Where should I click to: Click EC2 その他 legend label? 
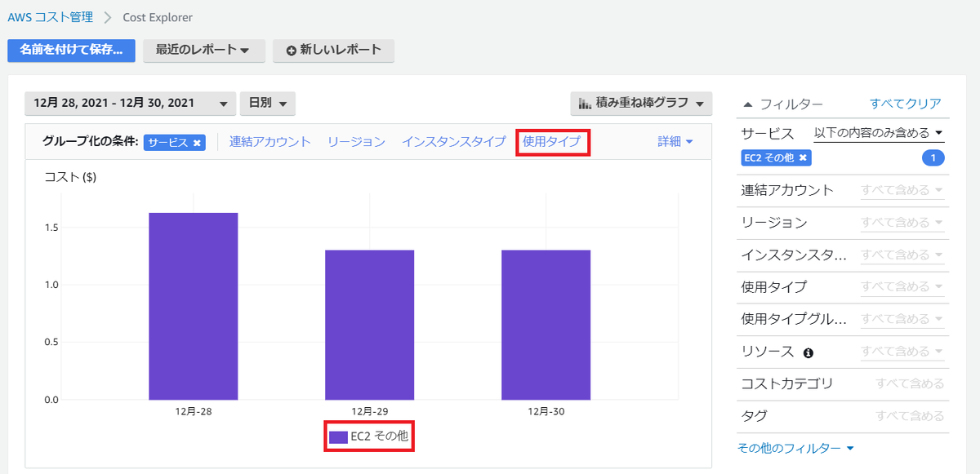tap(379, 437)
